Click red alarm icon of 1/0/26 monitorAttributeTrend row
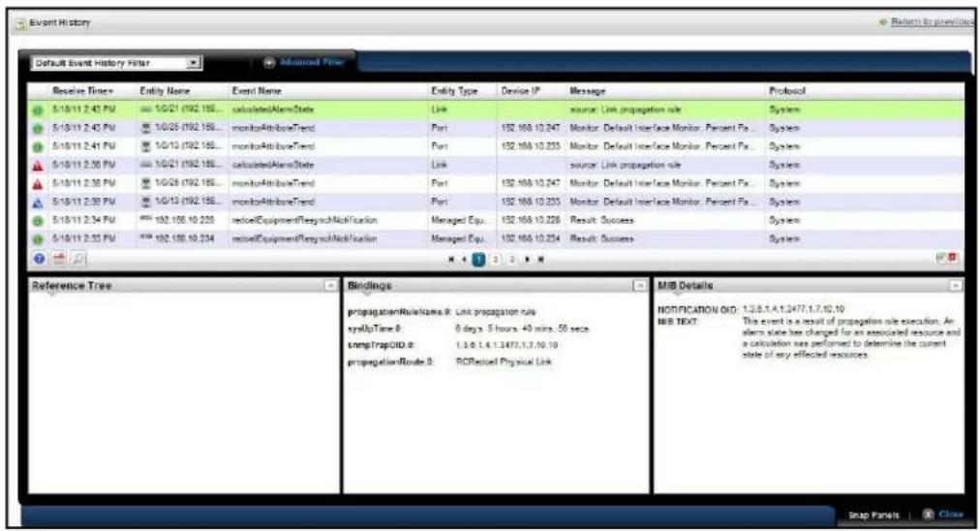980x531 pixels. pos(38,184)
